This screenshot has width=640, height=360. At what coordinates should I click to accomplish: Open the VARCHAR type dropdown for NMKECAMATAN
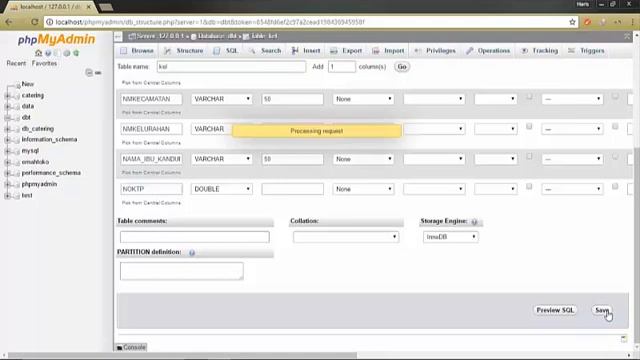click(x=222, y=99)
